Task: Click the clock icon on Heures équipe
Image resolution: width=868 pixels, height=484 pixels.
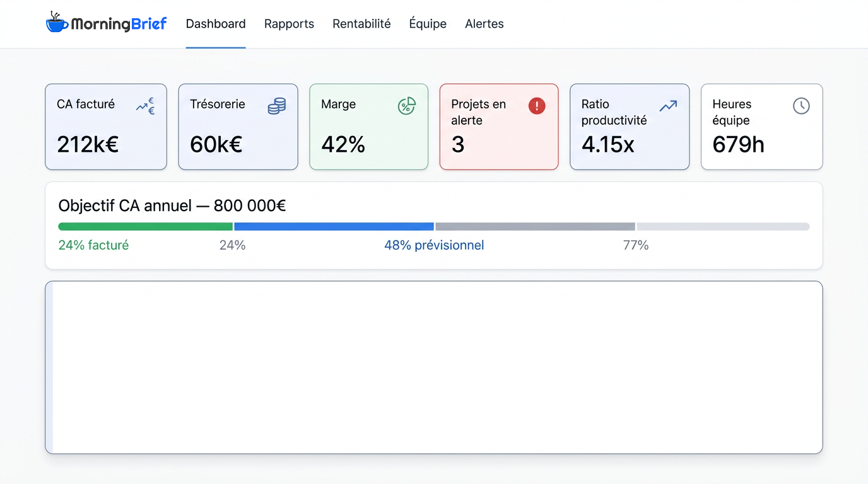Action: click(x=801, y=106)
